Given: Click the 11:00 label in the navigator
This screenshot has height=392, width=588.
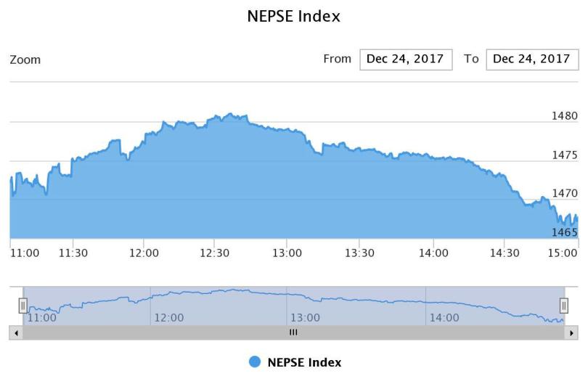Looking at the screenshot, I should pyautogui.click(x=41, y=317).
